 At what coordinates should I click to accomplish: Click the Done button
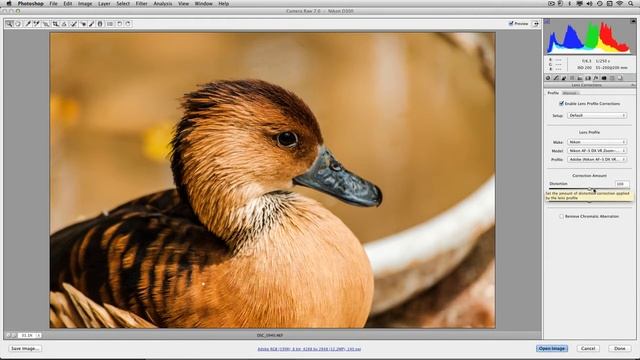click(x=620, y=349)
